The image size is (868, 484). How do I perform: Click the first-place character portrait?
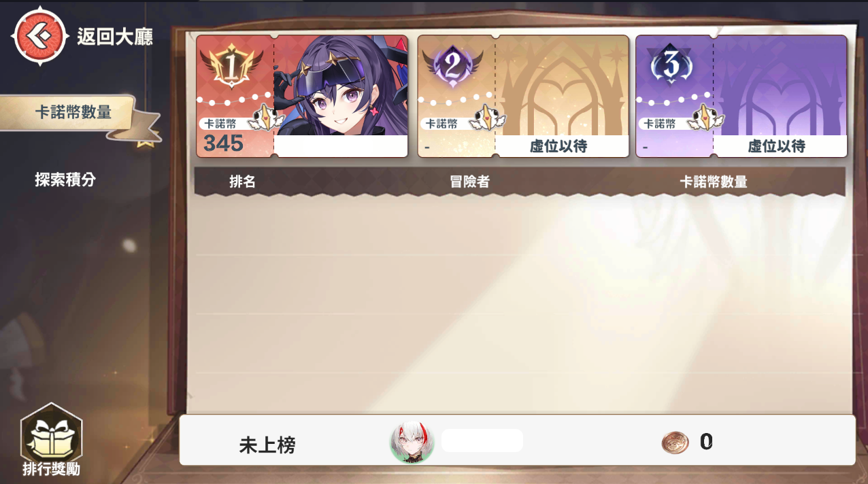pos(341,86)
